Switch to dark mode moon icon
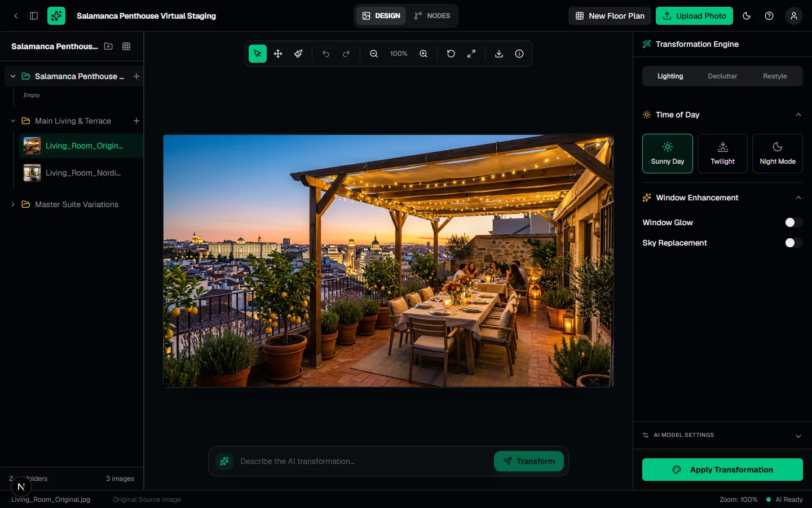Viewport: 812px width, 508px height. 747,16
